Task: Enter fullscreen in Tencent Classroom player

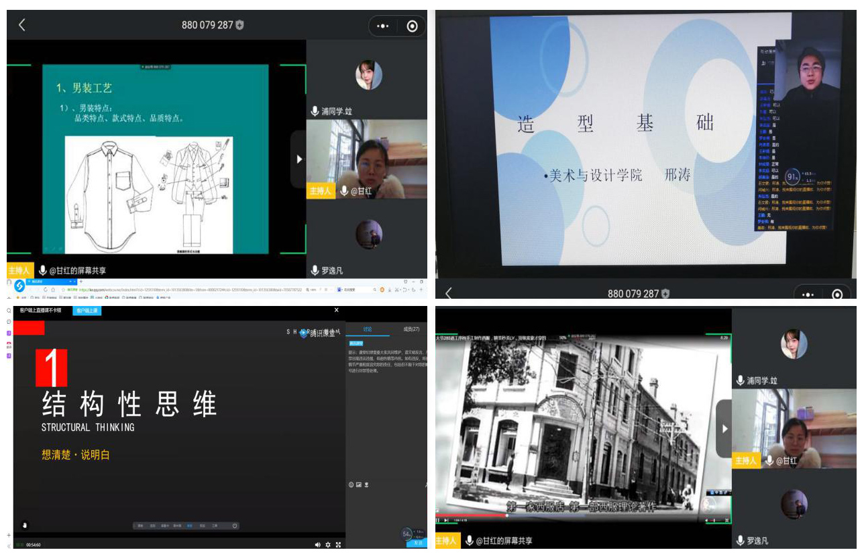Action: pos(339,545)
